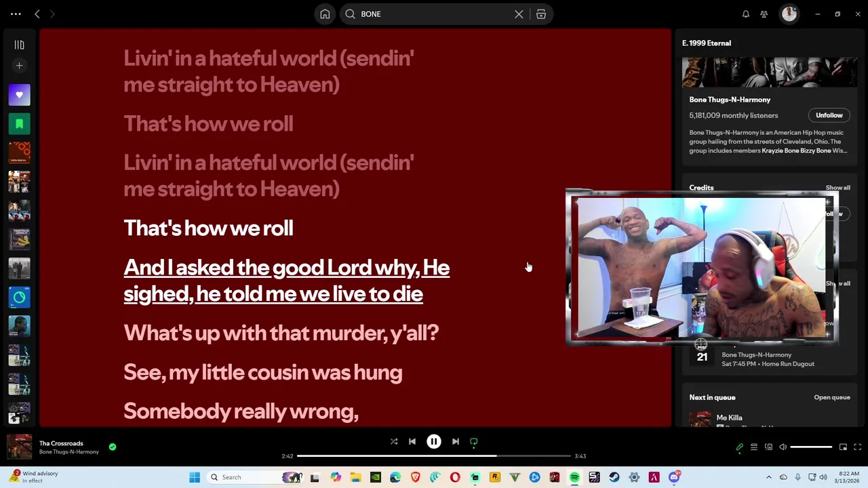
Task: Open the Windows Start menu
Action: (x=195, y=477)
